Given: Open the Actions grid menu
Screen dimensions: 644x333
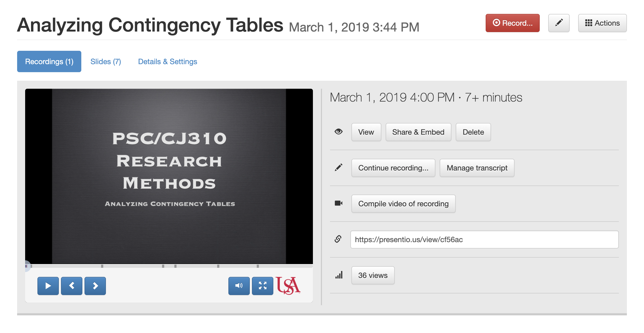Looking at the screenshot, I should tap(602, 23).
